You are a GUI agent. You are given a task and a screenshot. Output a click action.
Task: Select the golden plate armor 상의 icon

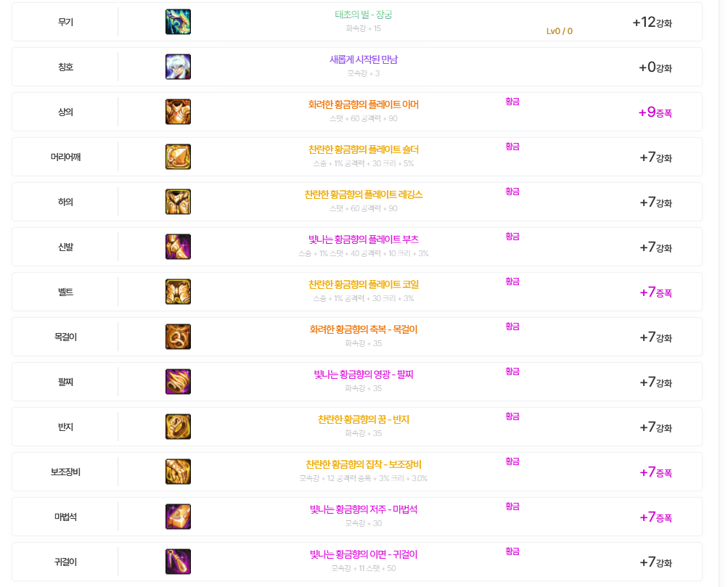pyautogui.click(x=179, y=112)
